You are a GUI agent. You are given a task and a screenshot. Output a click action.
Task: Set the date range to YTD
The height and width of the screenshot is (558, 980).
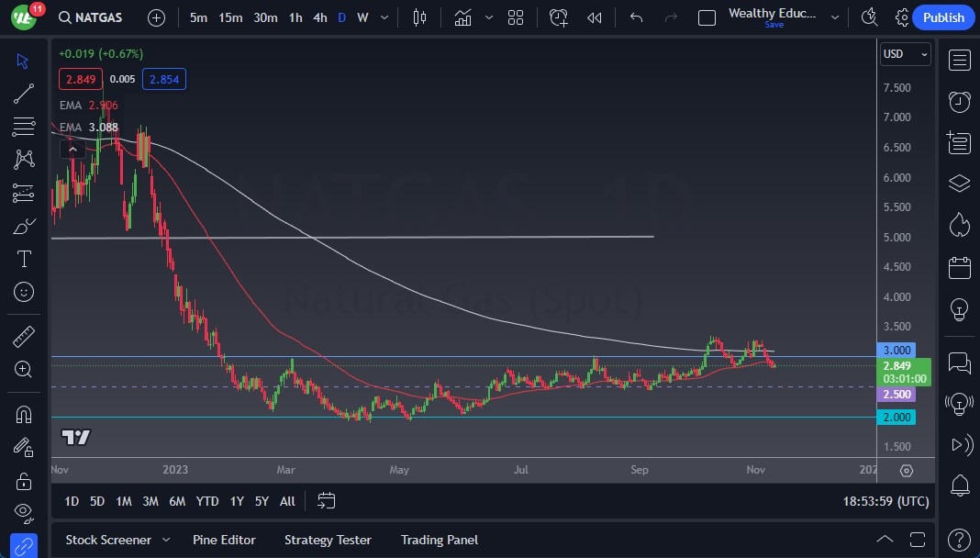coord(207,501)
